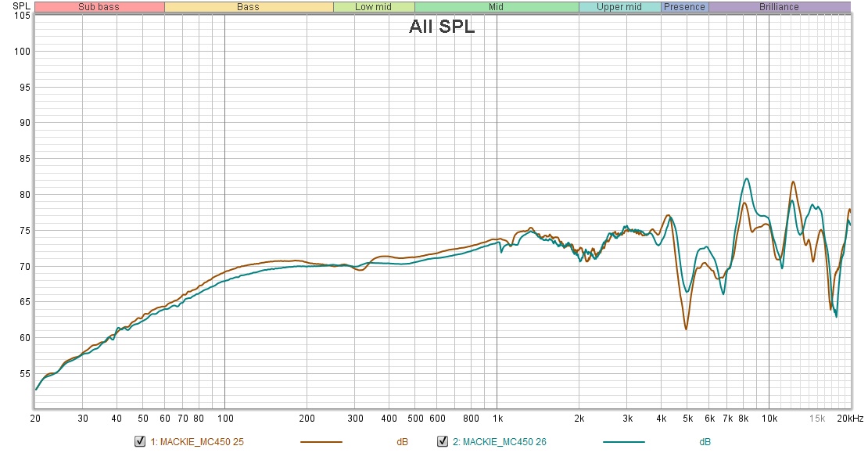The width and height of the screenshot is (868, 453).
Task: Click the 'All SPL' graph title
Action: 442,27
